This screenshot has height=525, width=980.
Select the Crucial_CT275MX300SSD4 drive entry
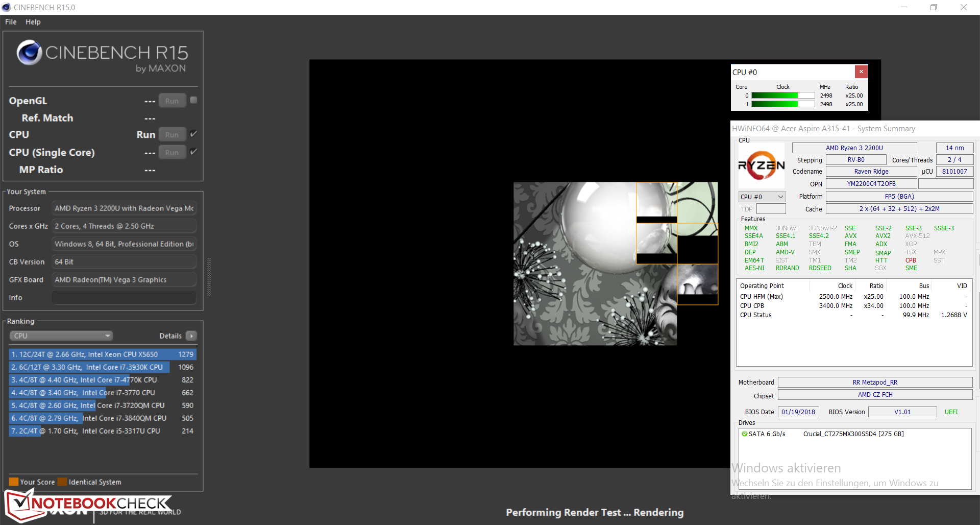pos(853,434)
